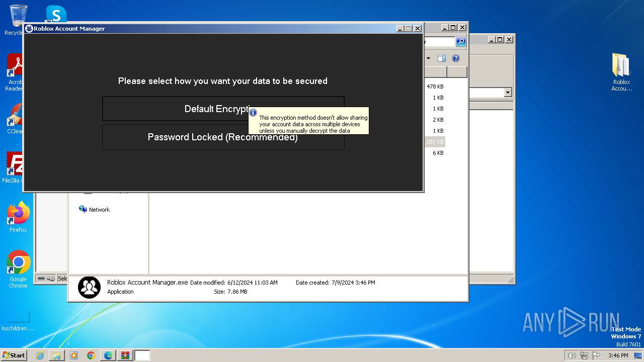Toggle the Explorer preview pane icon
This screenshot has height=362, width=644.
pyautogui.click(x=441, y=58)
